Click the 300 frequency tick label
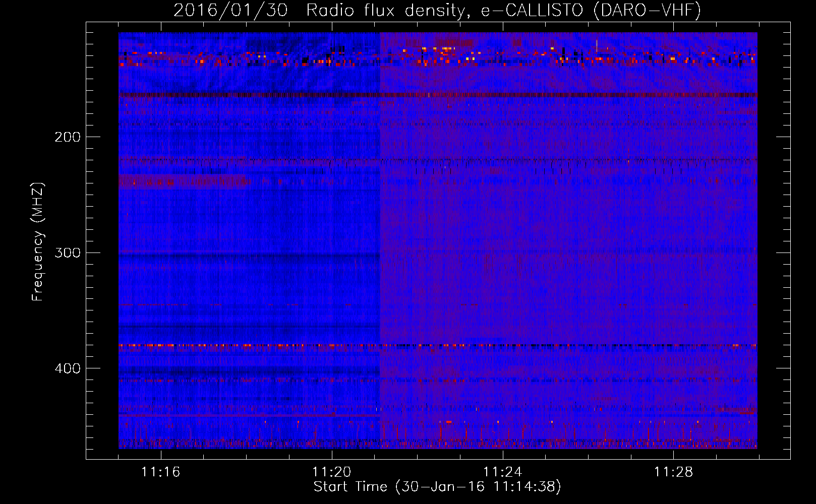This screenshot has width=816, height=504. coord(68,253)
